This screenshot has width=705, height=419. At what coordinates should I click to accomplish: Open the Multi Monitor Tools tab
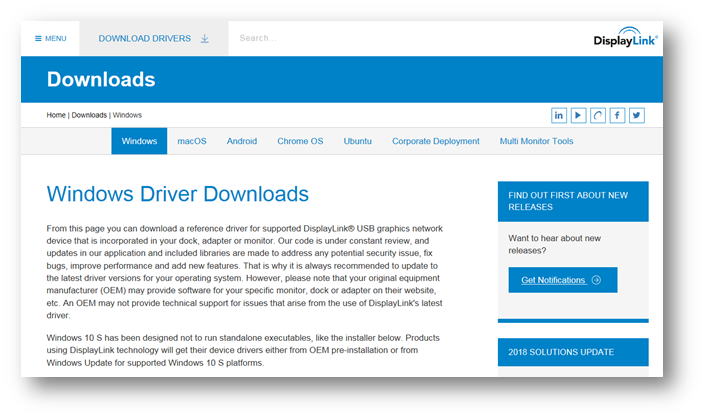point(536,141)
